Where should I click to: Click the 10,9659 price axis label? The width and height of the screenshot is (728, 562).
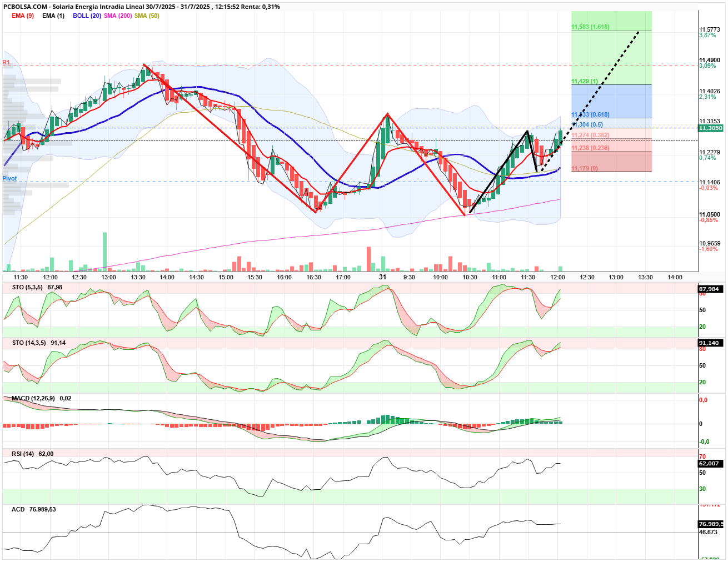tap(710, 243)
